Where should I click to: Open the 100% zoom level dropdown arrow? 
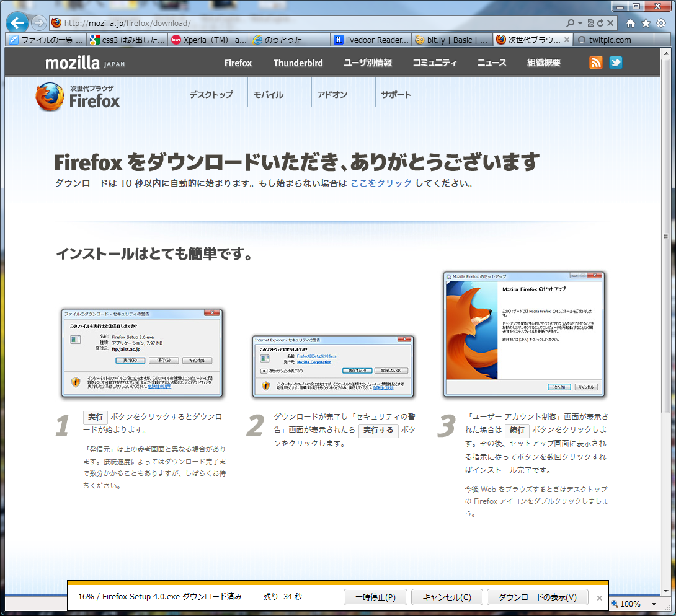[654, 604]
